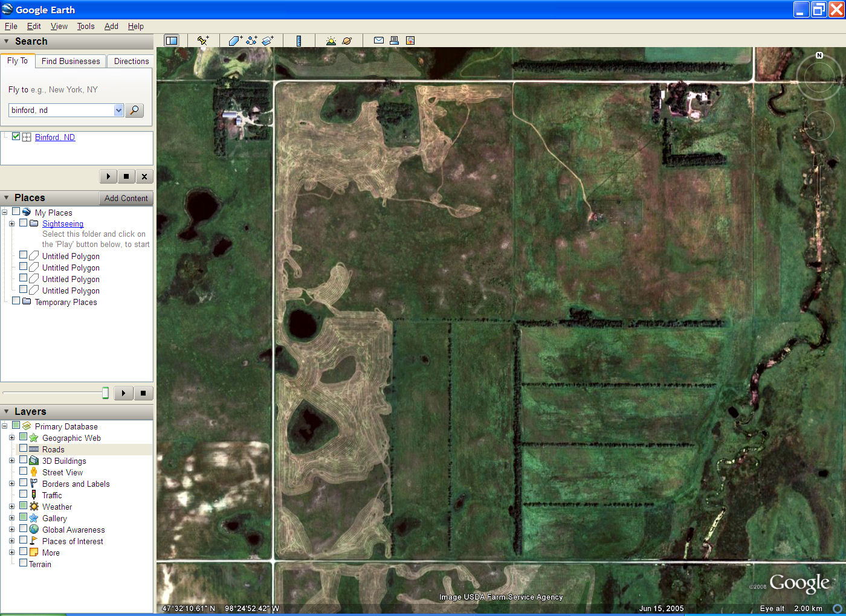Screen dimensions: 846x616
Task: Collapse the My Places tree node
Action: (5, 212)
